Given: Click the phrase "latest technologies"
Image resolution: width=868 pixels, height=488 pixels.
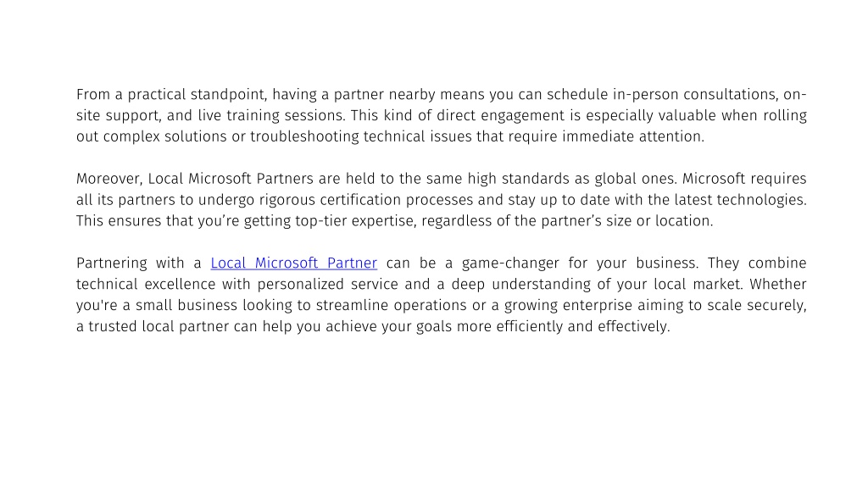Looking at the screenshot, I should (739, 200).
